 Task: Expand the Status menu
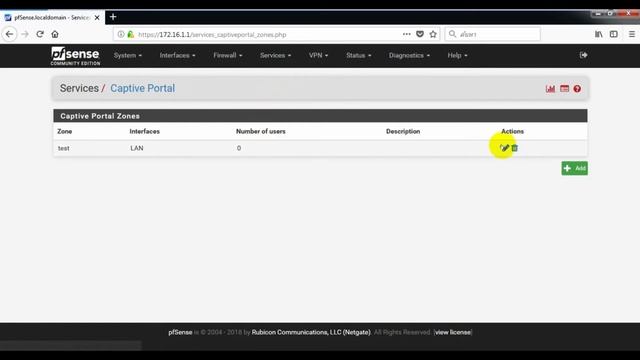click(359, 55)
